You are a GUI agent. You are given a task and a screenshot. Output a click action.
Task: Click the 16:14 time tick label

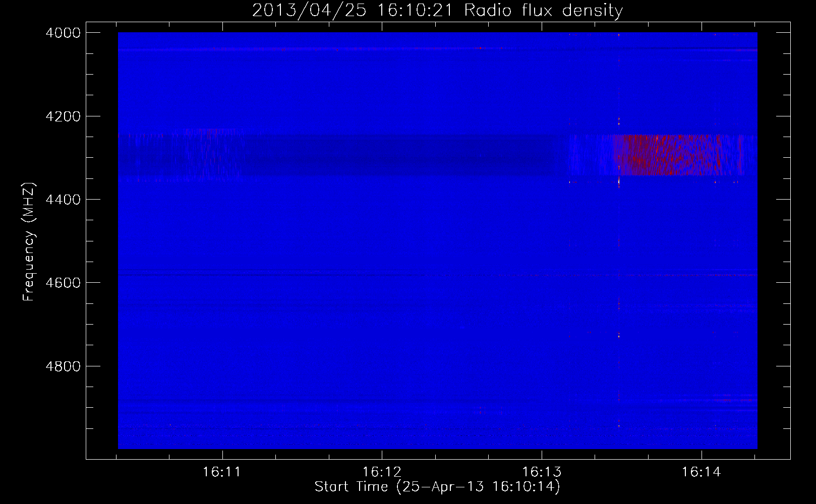click(x=702, y=472)
